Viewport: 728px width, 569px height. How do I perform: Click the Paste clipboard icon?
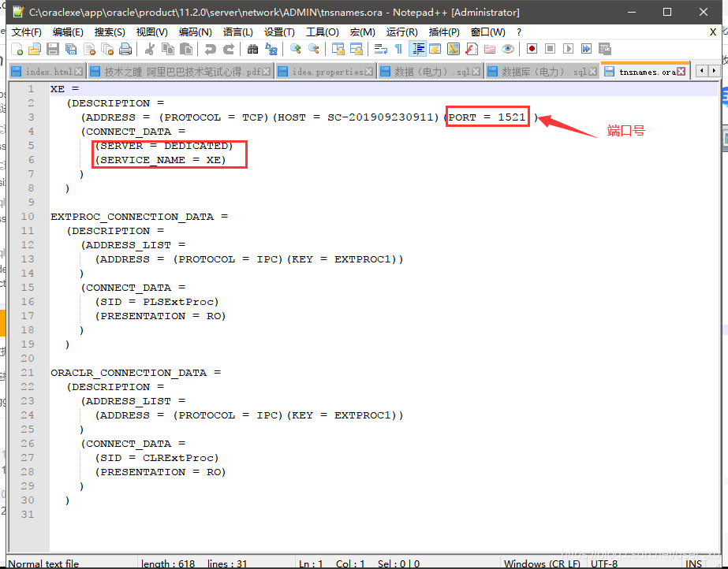(x=185, y=49)
